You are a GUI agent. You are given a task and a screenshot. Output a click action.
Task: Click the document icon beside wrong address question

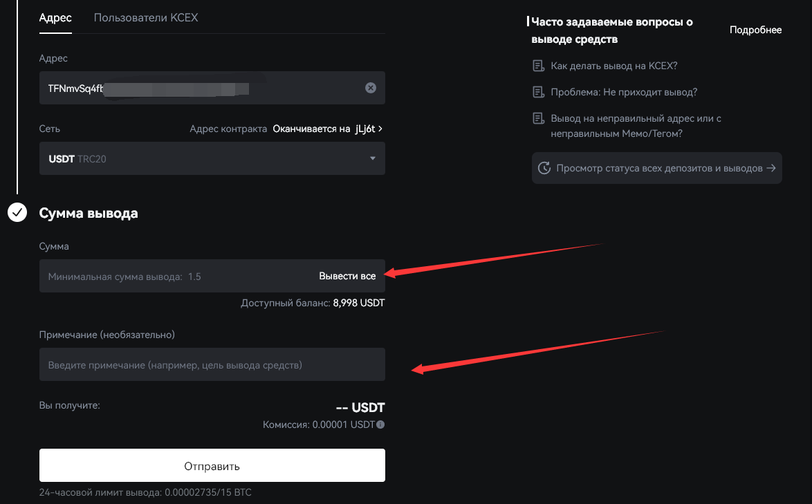(538, 119)
